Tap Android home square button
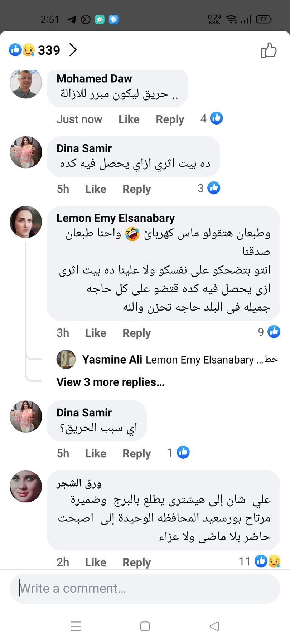The height and width of the screenshot is (644, 290). [x=145, y=626]
